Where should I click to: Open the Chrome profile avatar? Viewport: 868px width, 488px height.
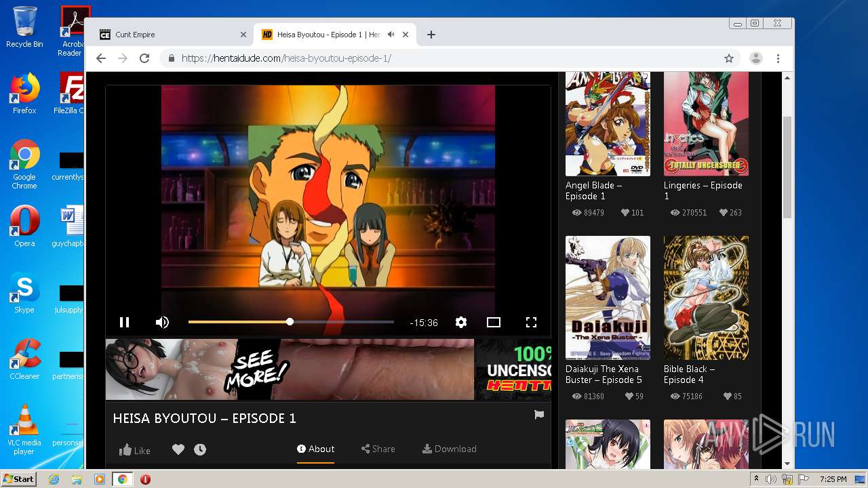755,58
